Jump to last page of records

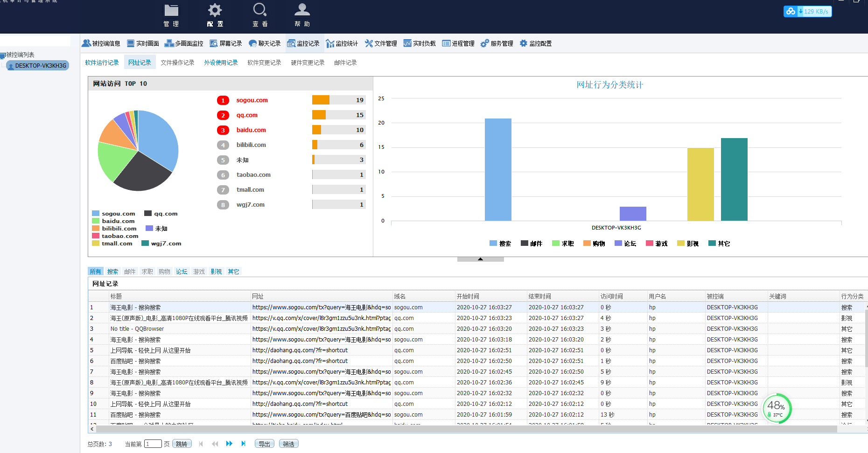click(x=243, y=444)
